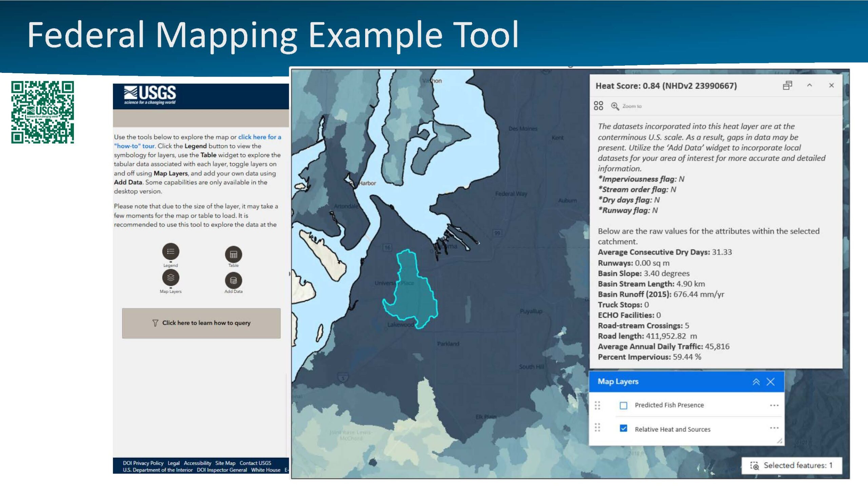Image resolution: width=868 pixels, height=488 pixels.
Task: Open the Table widget
Action: pos(234,254)
